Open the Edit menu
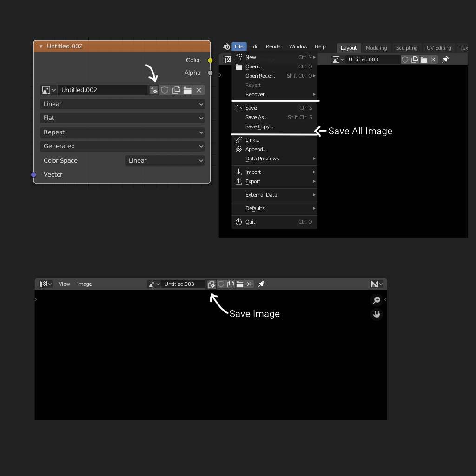 pyautogui.click(x=254, y=46)
